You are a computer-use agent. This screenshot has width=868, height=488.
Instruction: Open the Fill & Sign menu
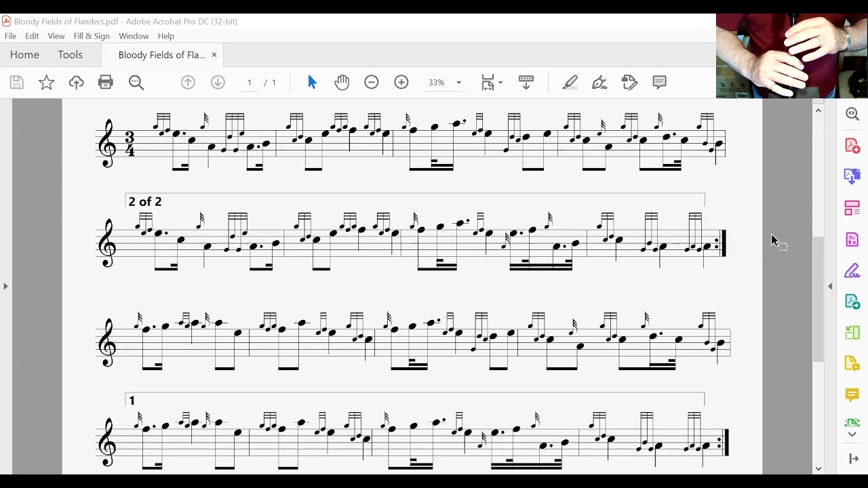pos(92,36)
